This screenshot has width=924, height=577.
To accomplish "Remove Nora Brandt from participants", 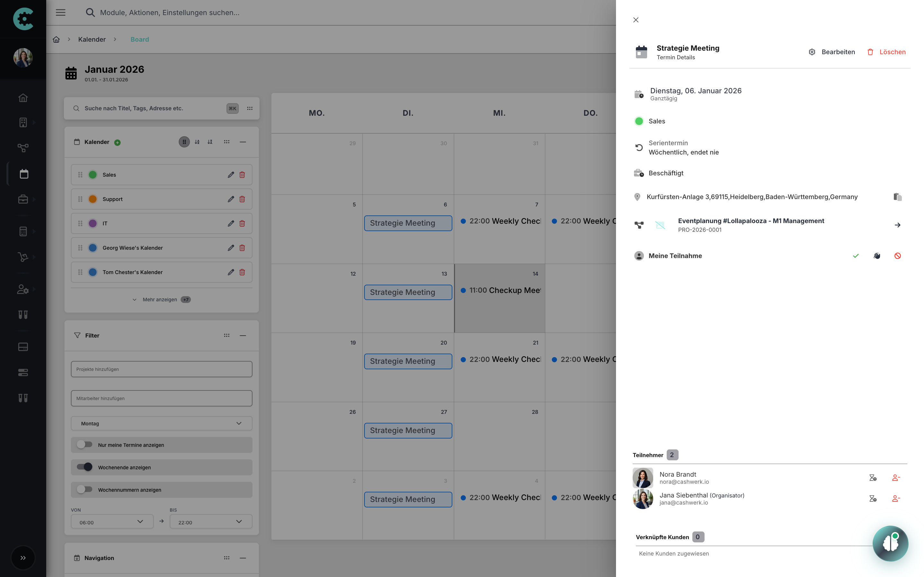I will [x=896, y=478].
